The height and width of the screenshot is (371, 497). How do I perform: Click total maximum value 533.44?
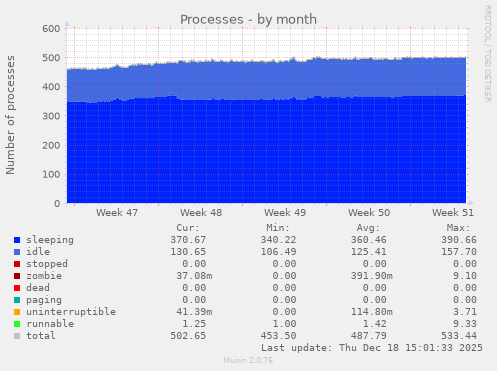459,336
